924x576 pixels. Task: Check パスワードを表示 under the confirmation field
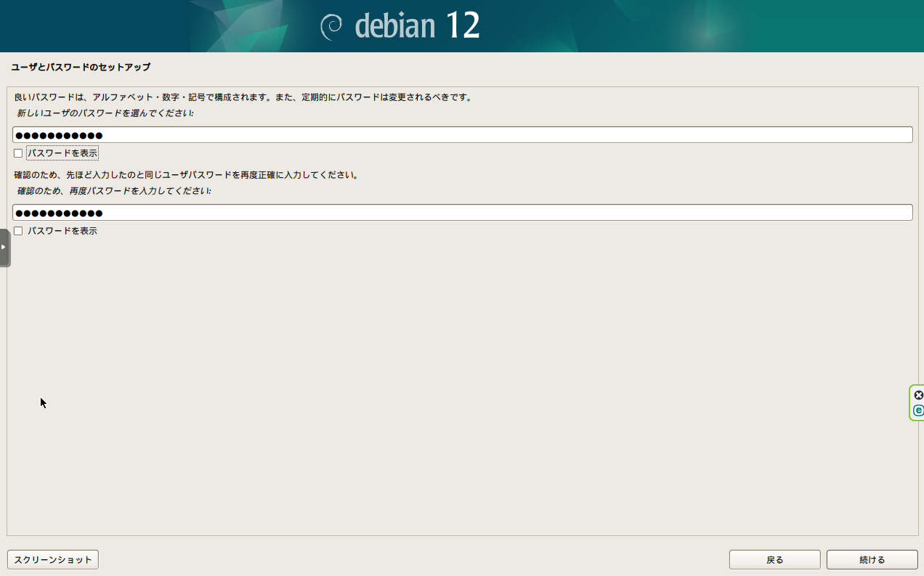[17, 230]
